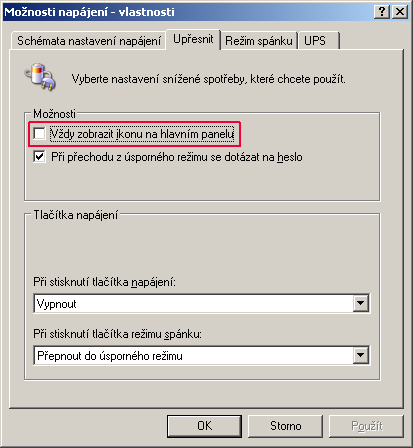The width and height of the screenshot is (413, 448).
Task: Click the Použít apply button
Action: (366, 426)
